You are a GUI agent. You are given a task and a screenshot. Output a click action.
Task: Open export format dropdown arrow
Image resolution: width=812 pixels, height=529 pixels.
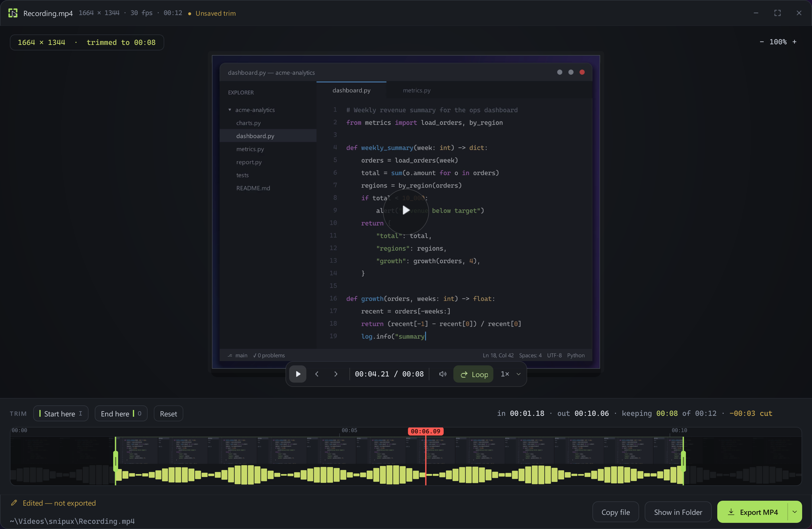tap(795, 512)
